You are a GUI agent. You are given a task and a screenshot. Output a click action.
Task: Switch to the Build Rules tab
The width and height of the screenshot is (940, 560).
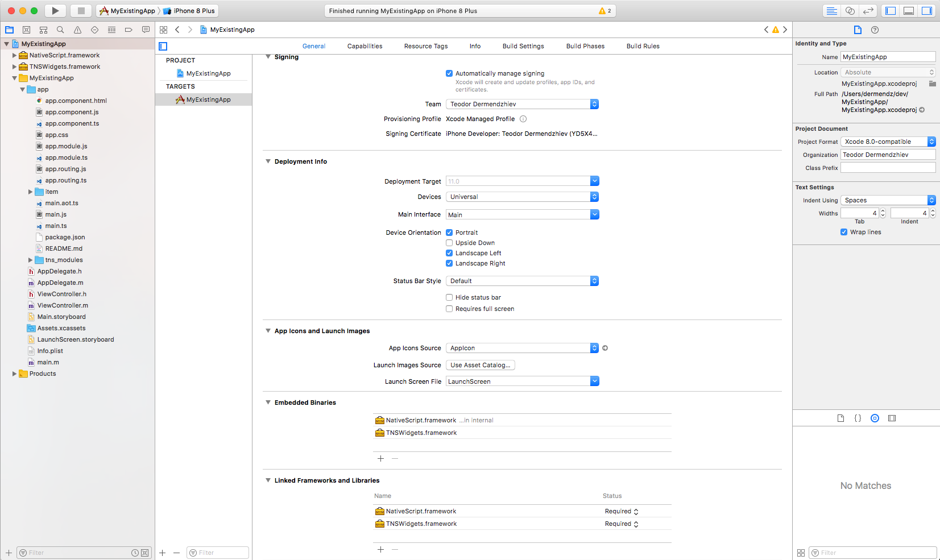[x=643, y=46]
